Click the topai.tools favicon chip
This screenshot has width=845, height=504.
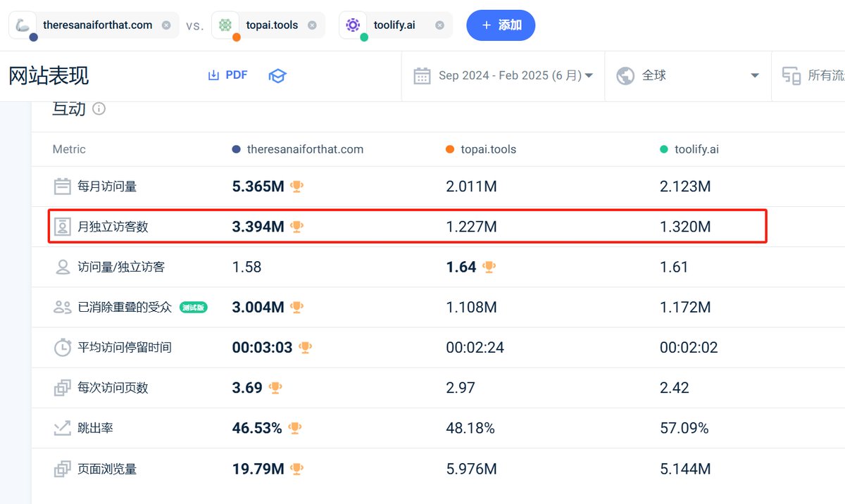coord(225,25)
